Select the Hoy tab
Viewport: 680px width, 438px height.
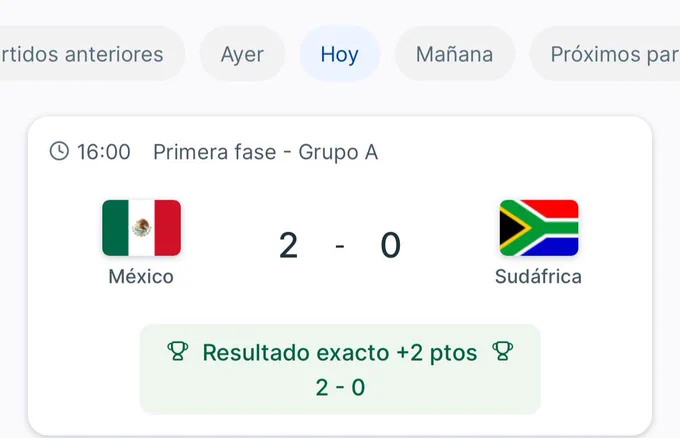(340, 54)
